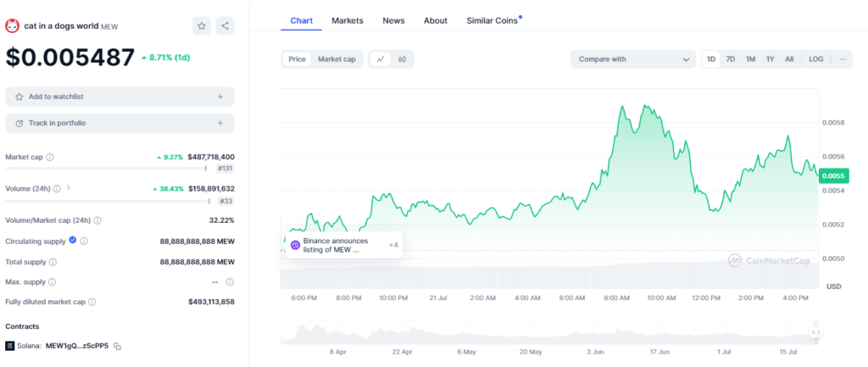Click Track in portfolio button
The height and width of the screenshot is (367, 868).
coord(120,123)
